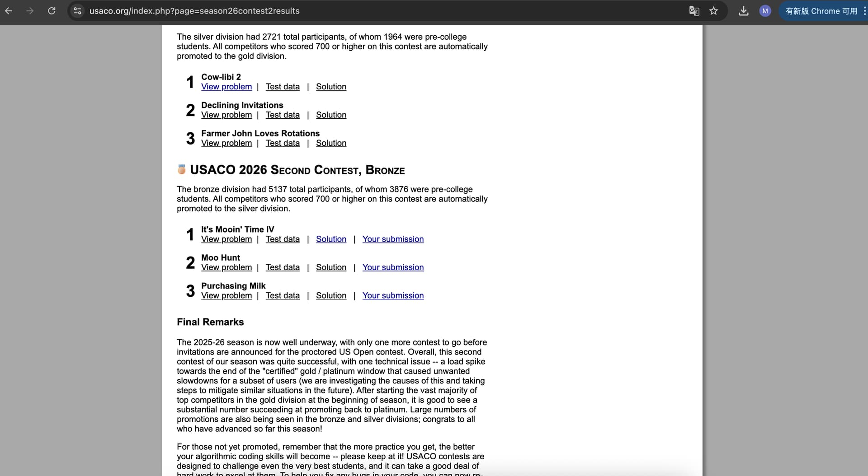Click the browser back arrow
Viewport: 868px width, 476px height.
[9, 11]
